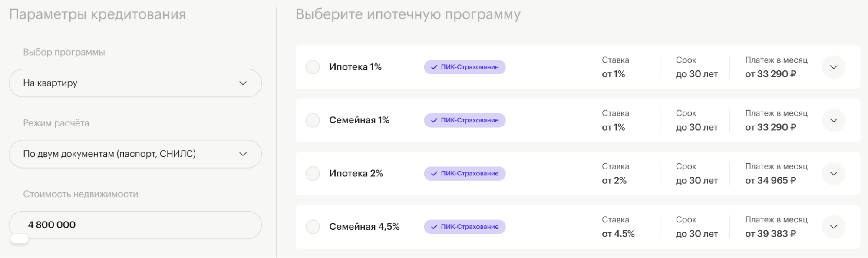Click chevron icon on "По двум документам" selector
The image size is (868, 258).
[244, 154]
